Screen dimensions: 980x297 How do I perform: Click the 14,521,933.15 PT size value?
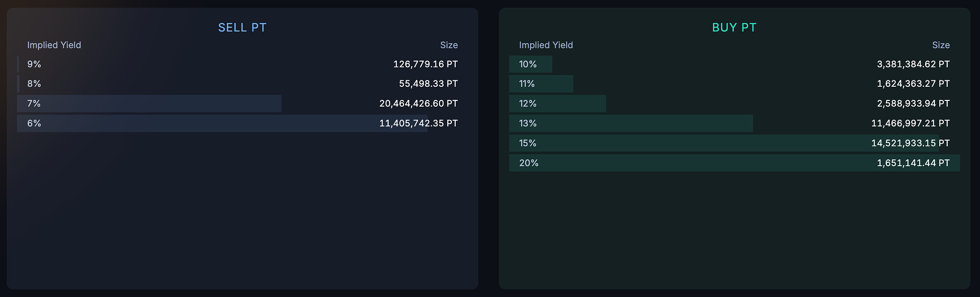click(910, 143)
